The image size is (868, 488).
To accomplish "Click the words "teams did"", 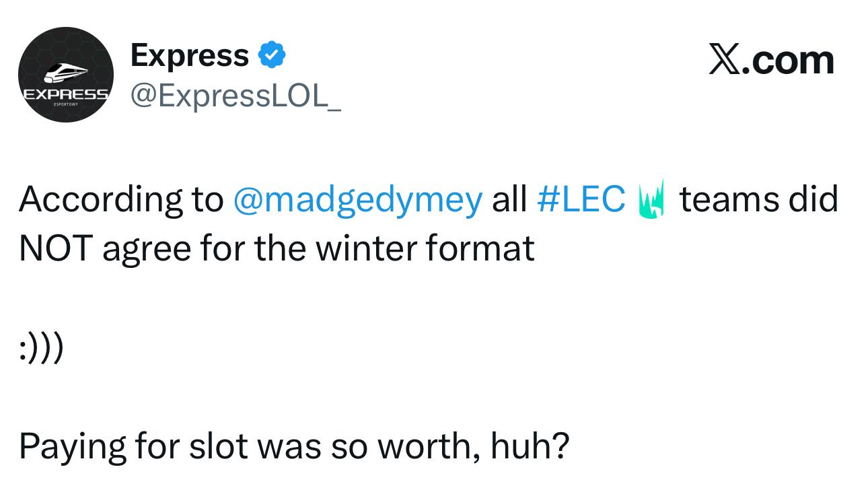I will (758, 199).
